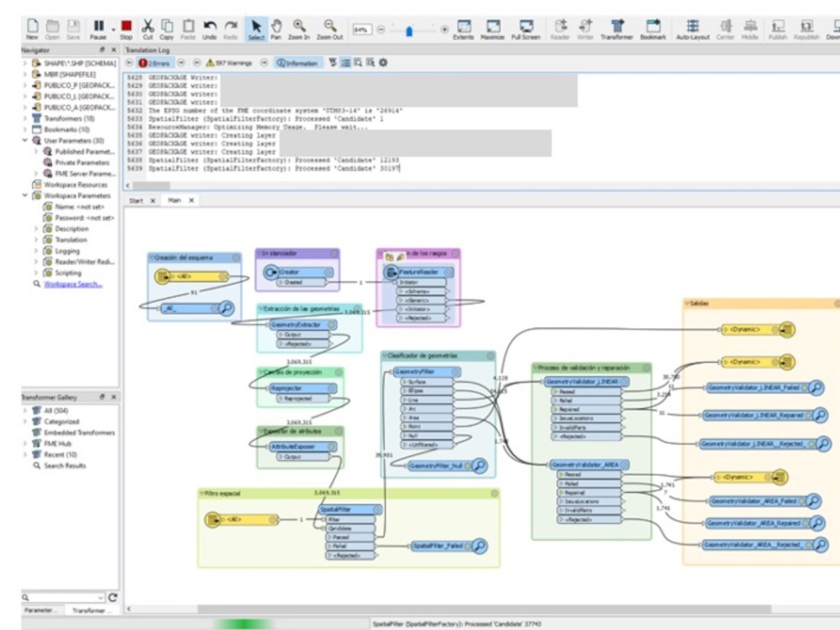Collapse the User Parameters (30) node
Image resolution: width=840 pixels, height=630 pixels.
(x=24, y=140)
